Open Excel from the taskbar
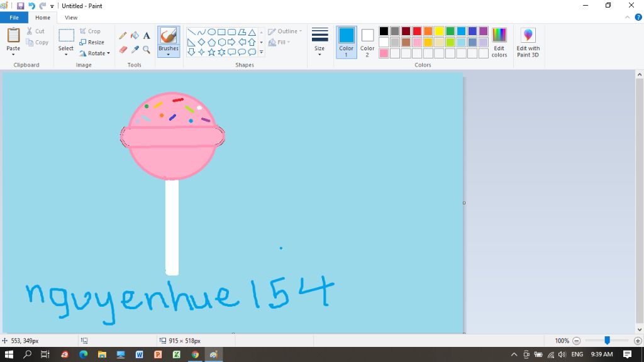Image resolution: width=644 pixels, height=362 pixels. coord(177,354)
